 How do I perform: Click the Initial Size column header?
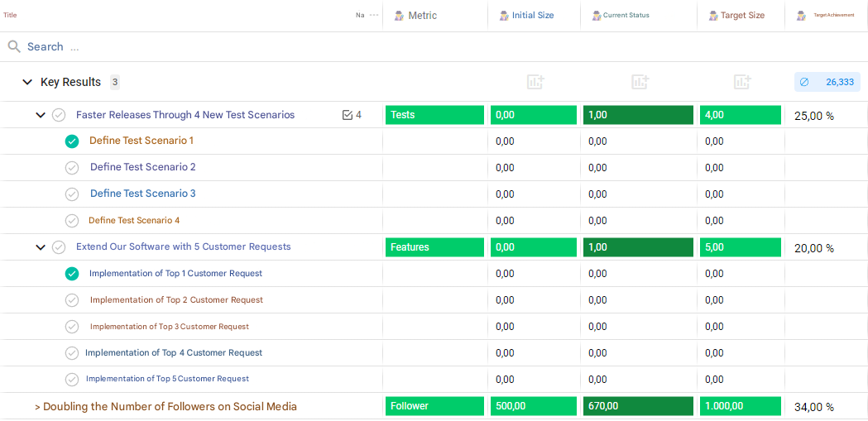pos(532,16)
